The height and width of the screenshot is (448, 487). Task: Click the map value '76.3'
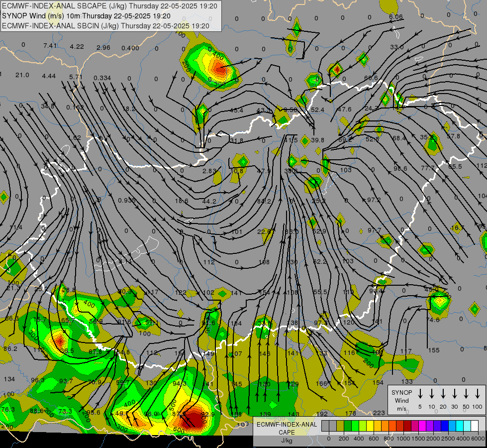[x=8, y=410]
